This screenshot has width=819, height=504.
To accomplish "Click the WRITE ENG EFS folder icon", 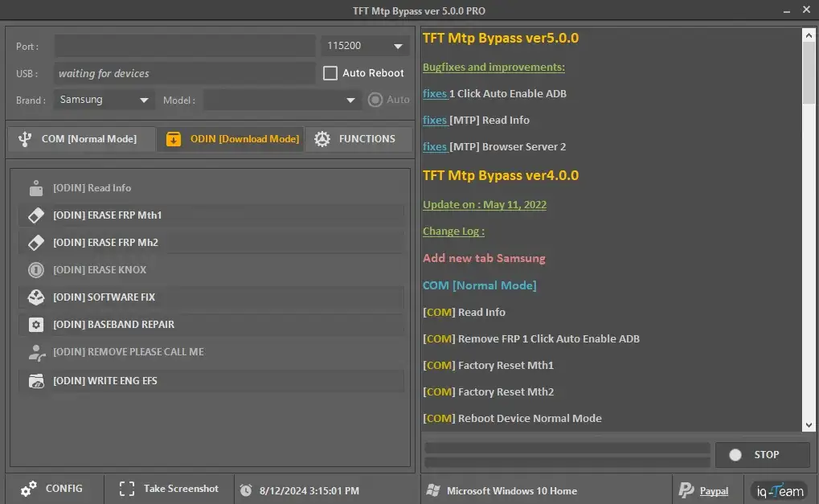I will point(35,381).
